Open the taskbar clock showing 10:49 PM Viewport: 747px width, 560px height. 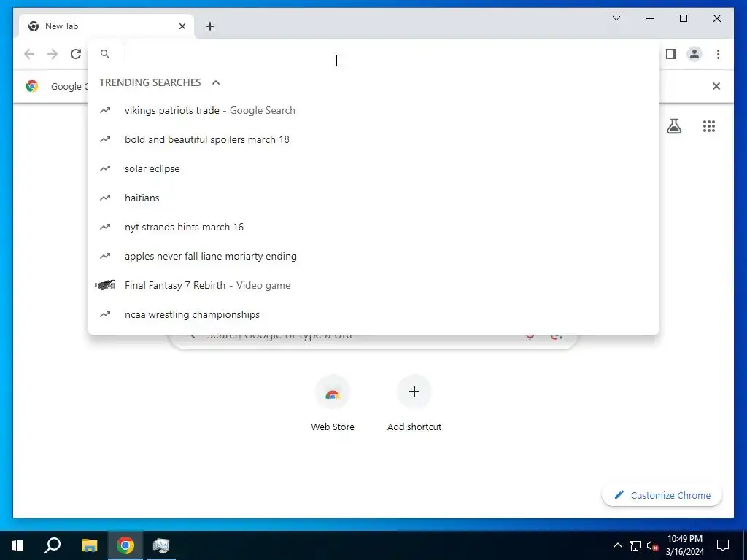point(684,545)
